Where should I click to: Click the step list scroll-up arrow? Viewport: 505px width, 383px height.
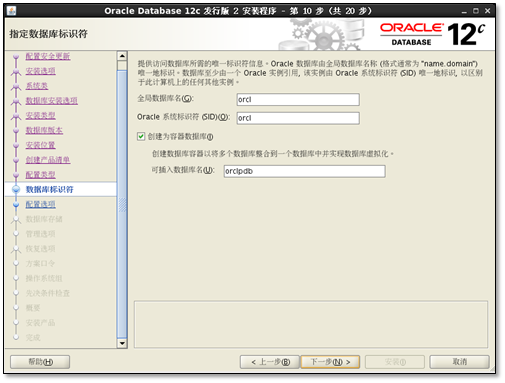(x=122, y=56)
